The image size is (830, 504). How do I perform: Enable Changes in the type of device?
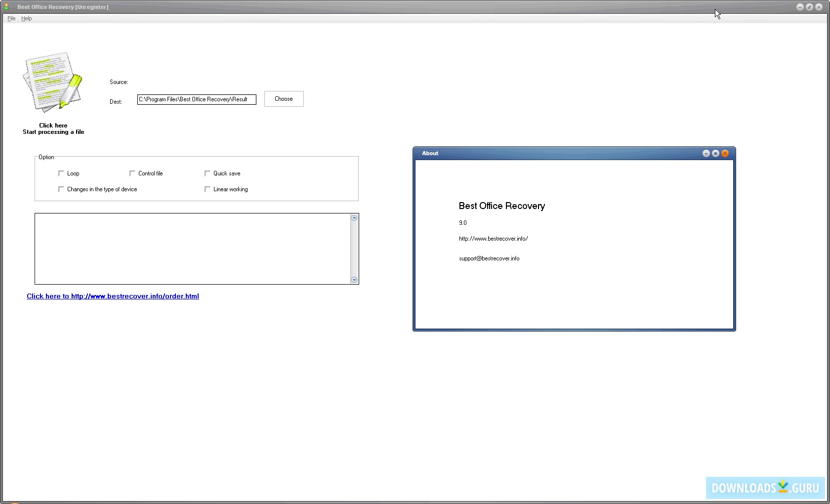[61, 189]
